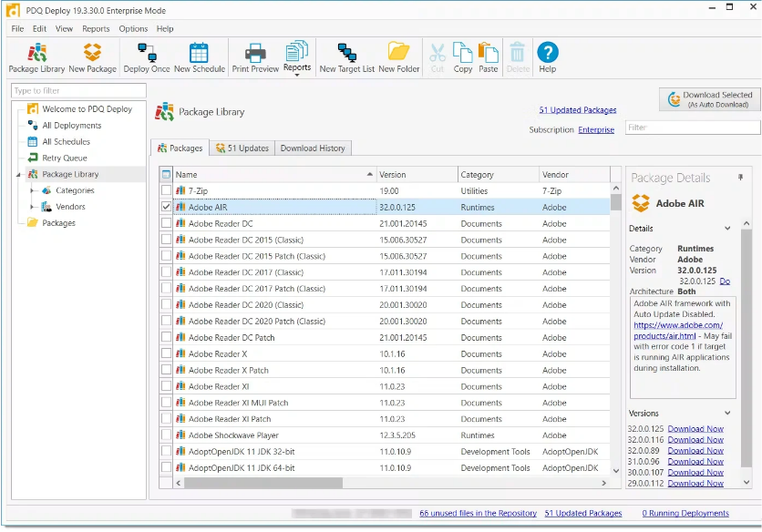The image size is (762, 532).
Task: Collapse the Package Library tree node
Action: [x=19, y=174]
